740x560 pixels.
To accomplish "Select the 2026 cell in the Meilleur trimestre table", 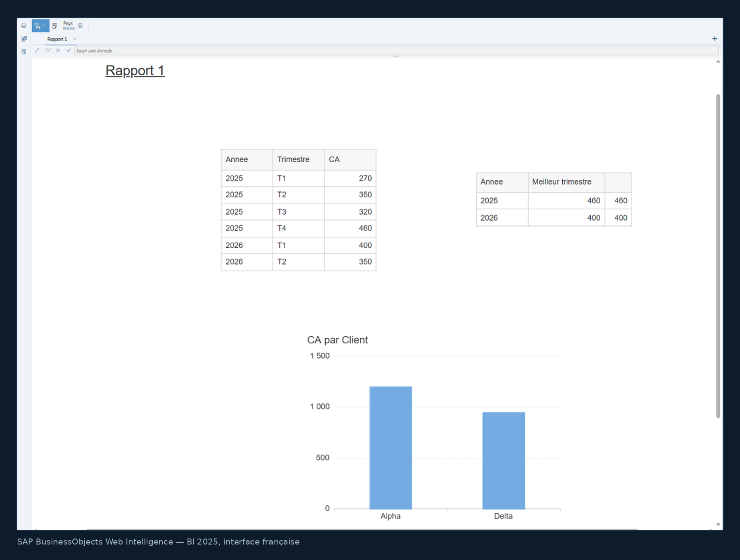I will [x=502, y=218].
